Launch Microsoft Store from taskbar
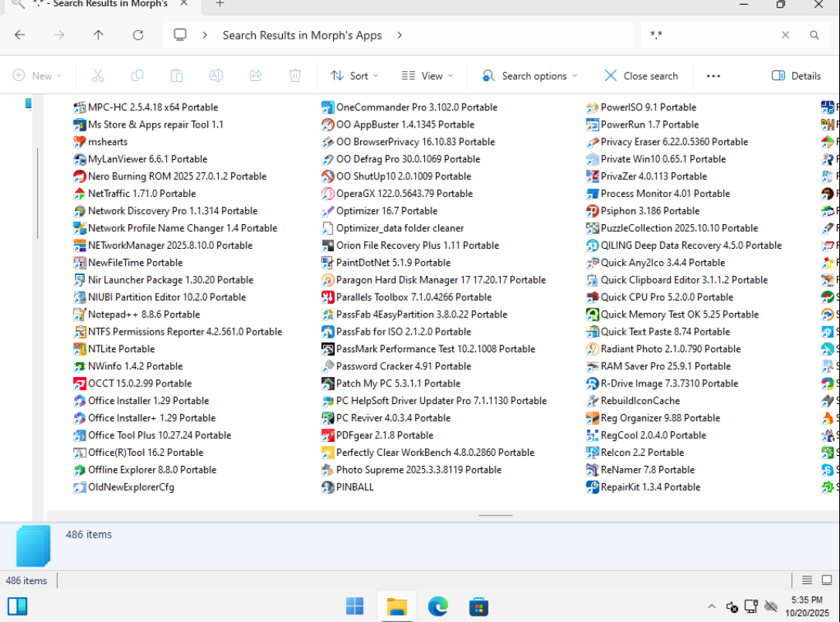 (478, 607)
